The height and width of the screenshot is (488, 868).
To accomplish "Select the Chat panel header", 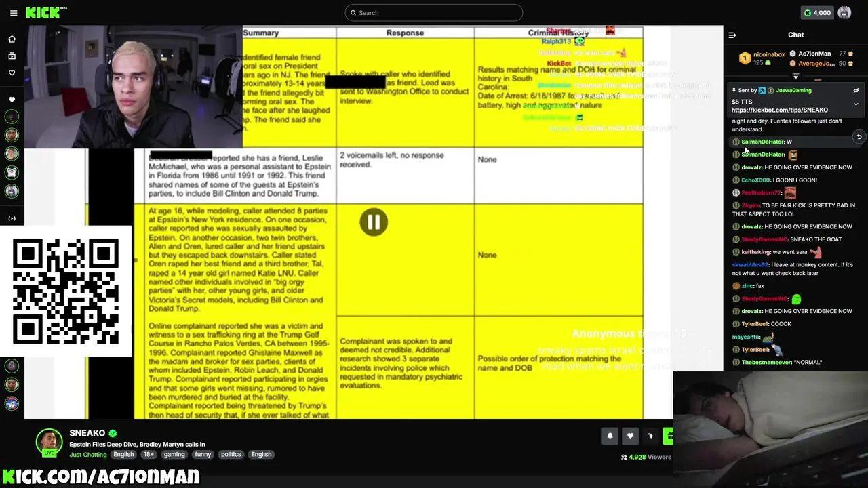I will (795, 35).
